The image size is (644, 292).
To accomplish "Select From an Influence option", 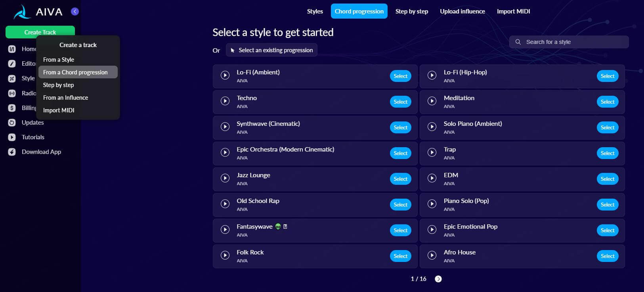I will 65,98.
